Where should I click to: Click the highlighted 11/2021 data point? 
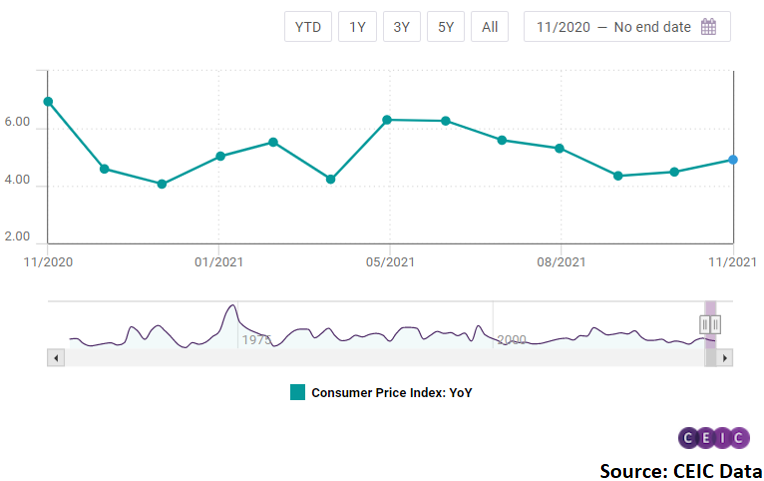(733, 160)
